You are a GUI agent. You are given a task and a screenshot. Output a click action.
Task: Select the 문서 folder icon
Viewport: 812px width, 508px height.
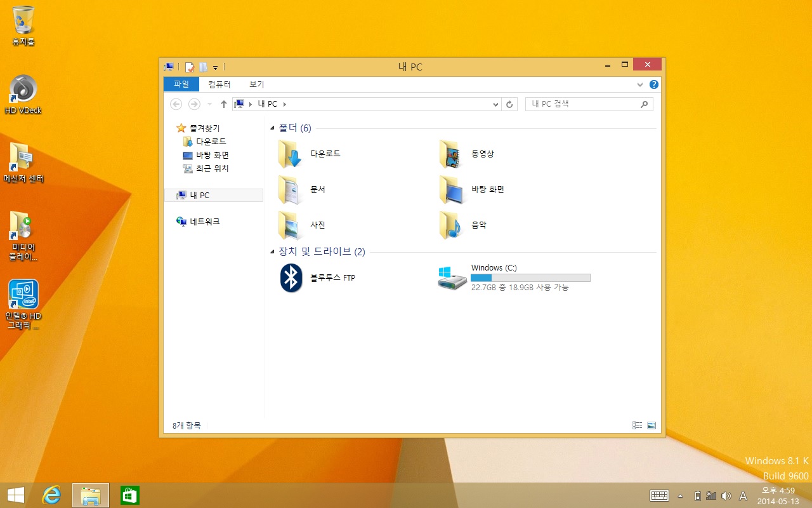point(289,189)
